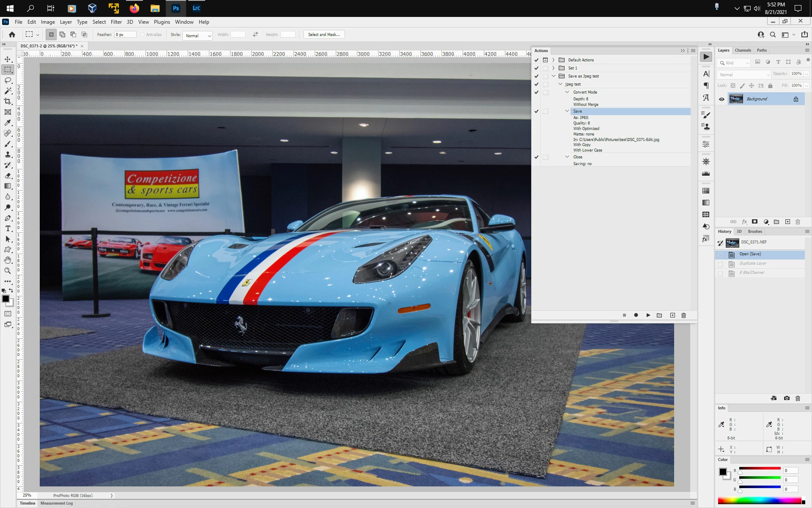812x508 pixels.
Task: Hide the Background layer visibility eye
Action: click(x=721, y=99)
